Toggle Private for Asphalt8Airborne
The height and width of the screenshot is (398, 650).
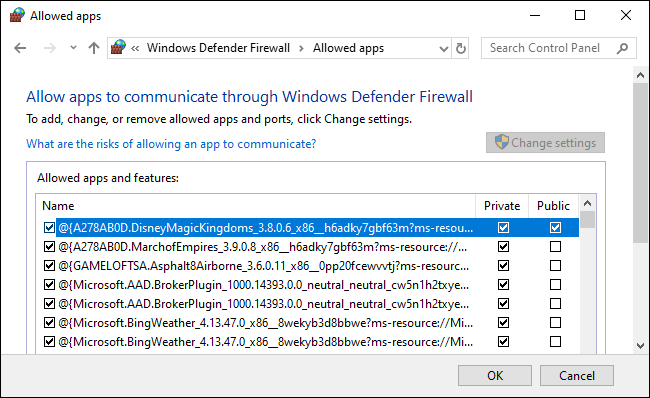pos(503,265)
